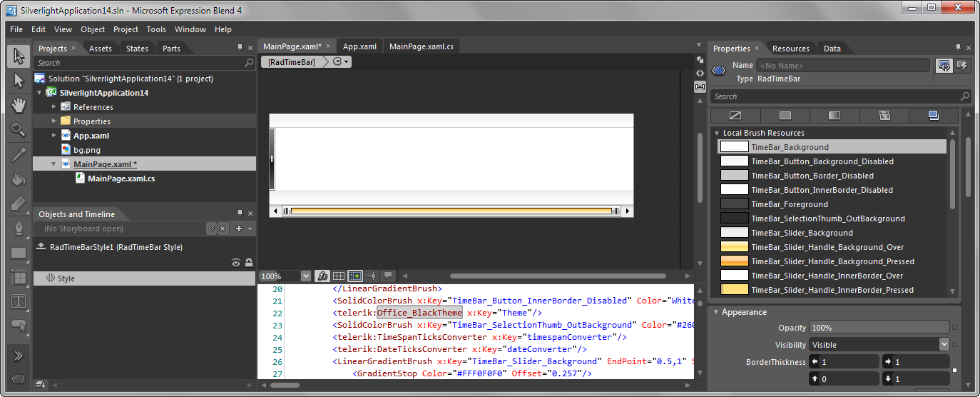Switch to the Resources tab
The width and height of the screenshot is (980, 397).
pos(791,49)
